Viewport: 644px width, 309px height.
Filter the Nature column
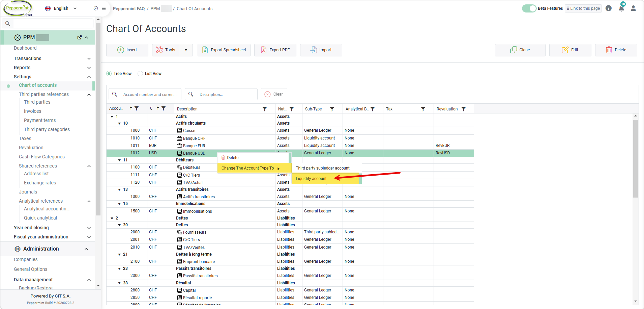(292, 109)
